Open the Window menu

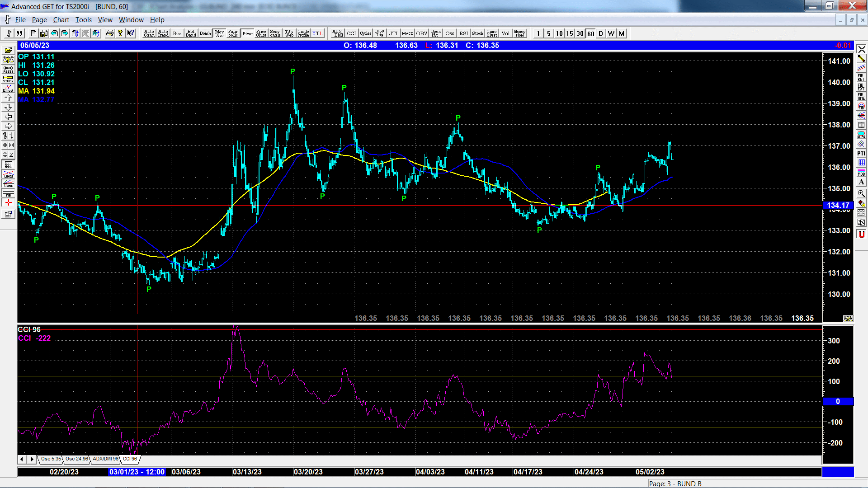[131, 20]
